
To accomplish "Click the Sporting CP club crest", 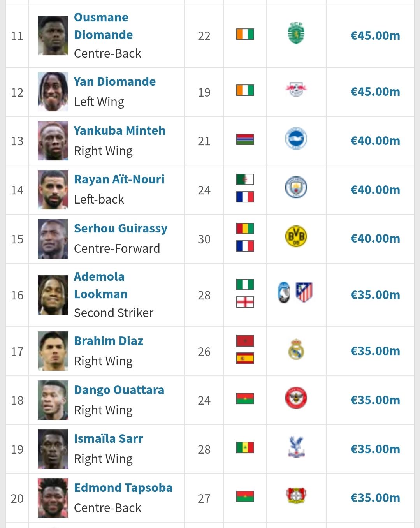I will (297, 34).
